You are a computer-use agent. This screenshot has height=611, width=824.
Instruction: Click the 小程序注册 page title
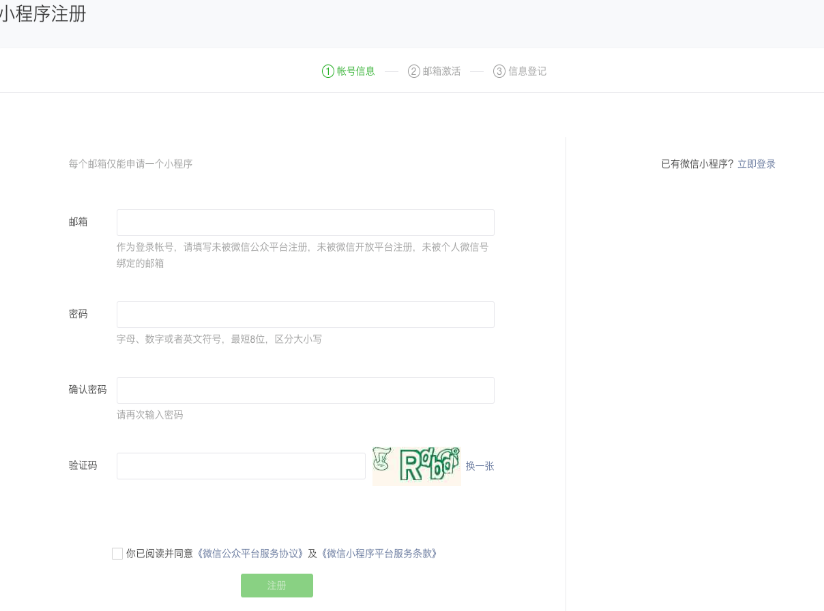coord(43,15)
